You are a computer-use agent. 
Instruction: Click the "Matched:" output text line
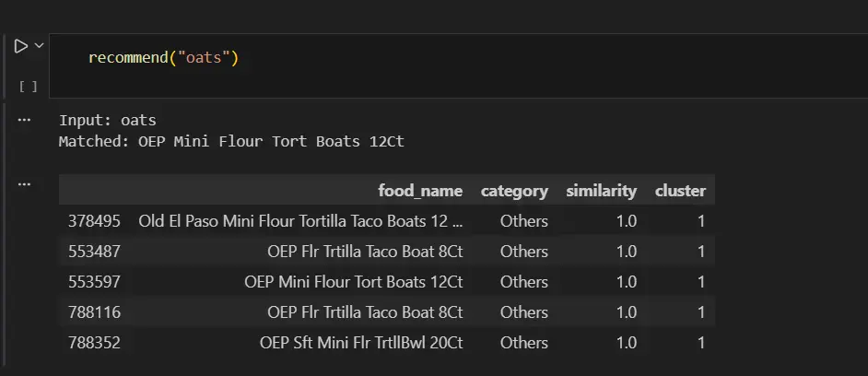click(x=230, y=142)
